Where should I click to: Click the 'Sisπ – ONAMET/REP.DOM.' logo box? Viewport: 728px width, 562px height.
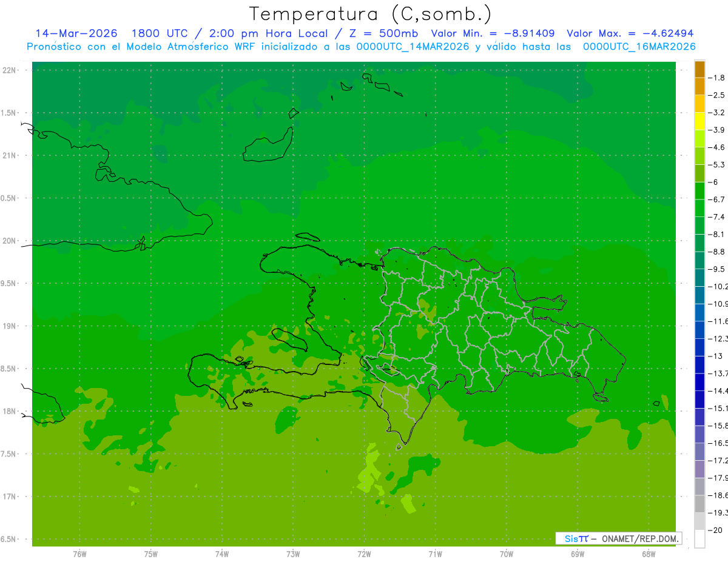pyautogui.click(x=618, y=538)
